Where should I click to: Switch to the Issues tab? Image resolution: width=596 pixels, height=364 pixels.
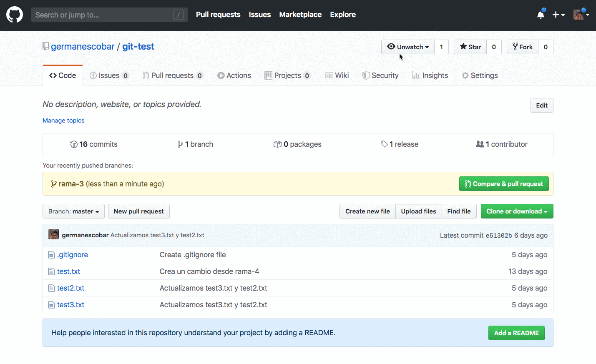pyautogui.click(x=110, y=75)
